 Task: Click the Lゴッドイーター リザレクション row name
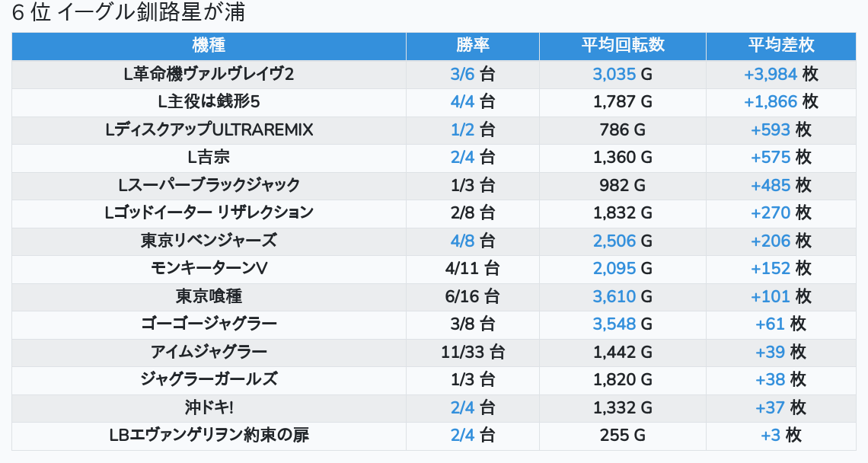click(209, 213)
